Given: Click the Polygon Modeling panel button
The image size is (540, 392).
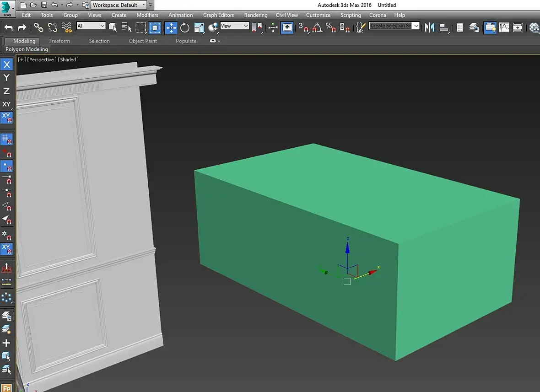Looking at the screenshot, I should 27,49.
